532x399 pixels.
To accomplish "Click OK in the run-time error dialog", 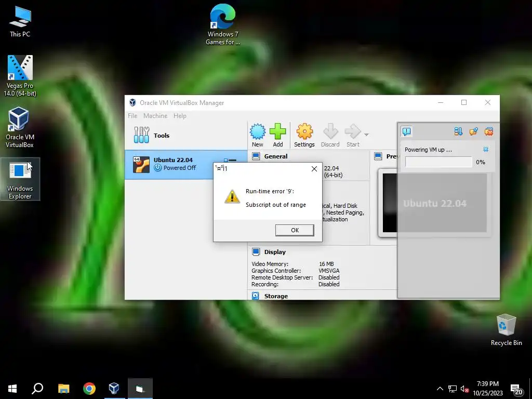I will pyautogui.click(x=295, y=230).
